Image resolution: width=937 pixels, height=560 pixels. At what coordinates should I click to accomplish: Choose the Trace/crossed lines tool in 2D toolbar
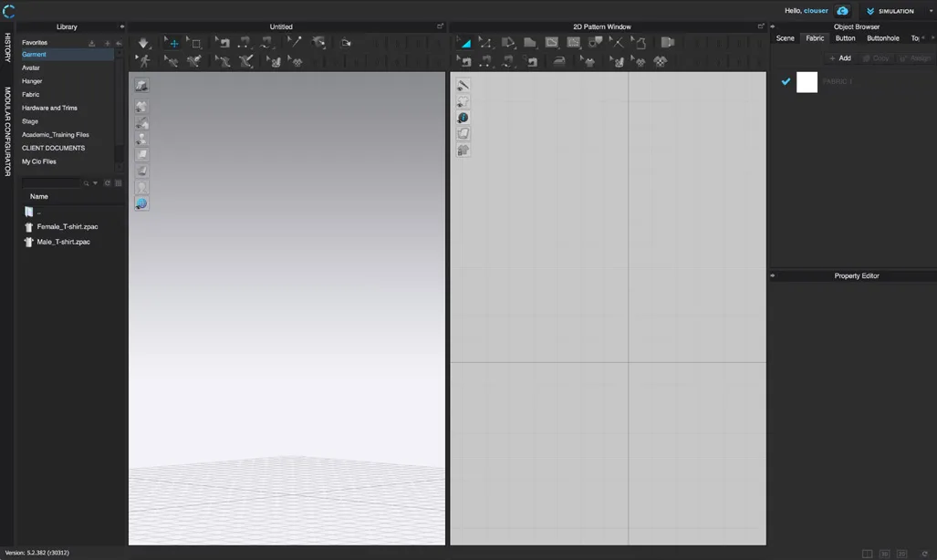[617, 43]
